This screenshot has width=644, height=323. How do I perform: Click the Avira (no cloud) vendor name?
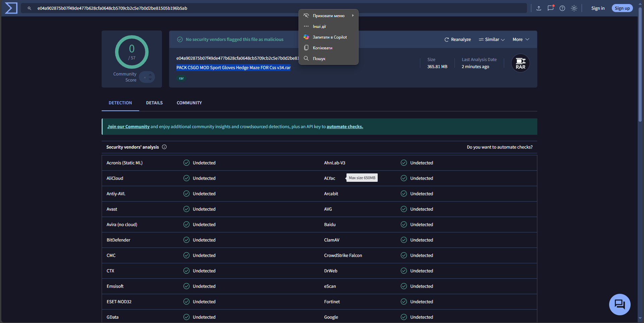122,224
